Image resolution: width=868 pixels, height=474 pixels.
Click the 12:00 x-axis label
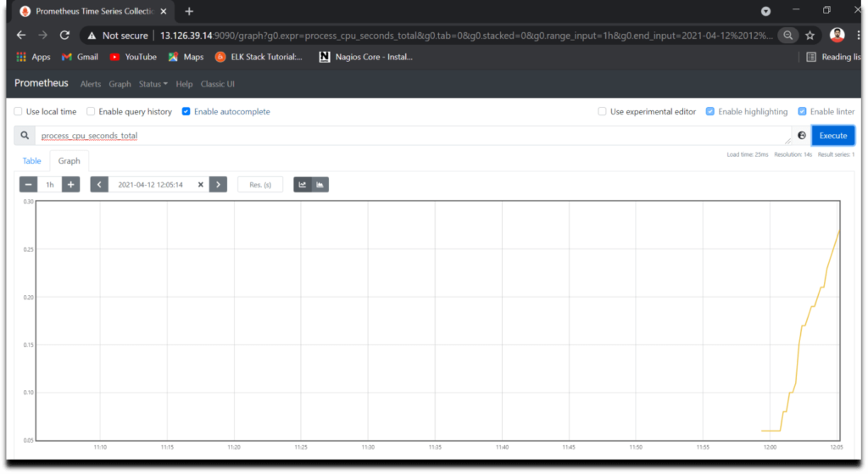[x=770, y=448]
